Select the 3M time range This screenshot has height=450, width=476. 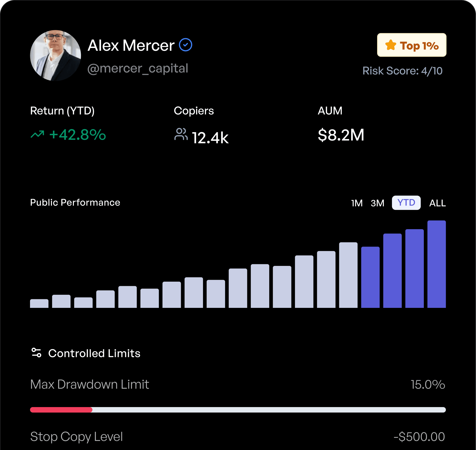(x=377, y=203)
